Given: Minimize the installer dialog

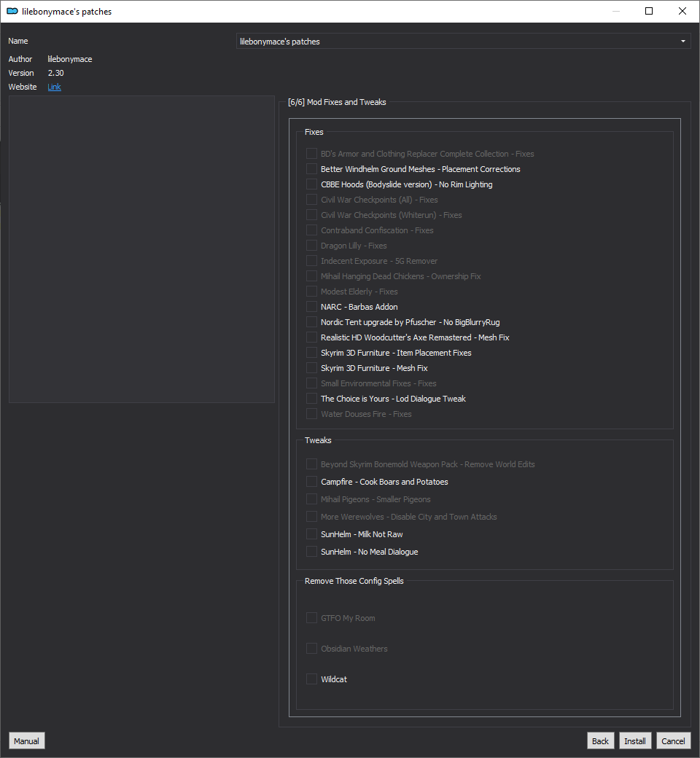Looking at the screenshot, I should (616, 11).
